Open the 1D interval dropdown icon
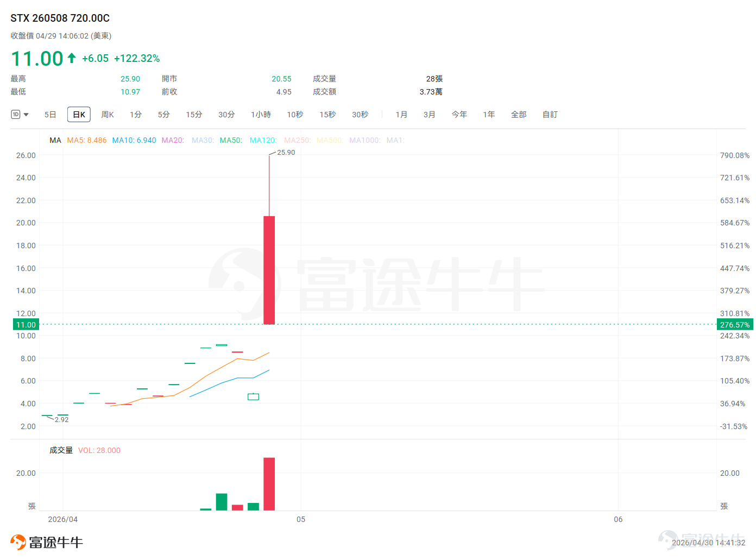756x560 pixels. (20, 115)
